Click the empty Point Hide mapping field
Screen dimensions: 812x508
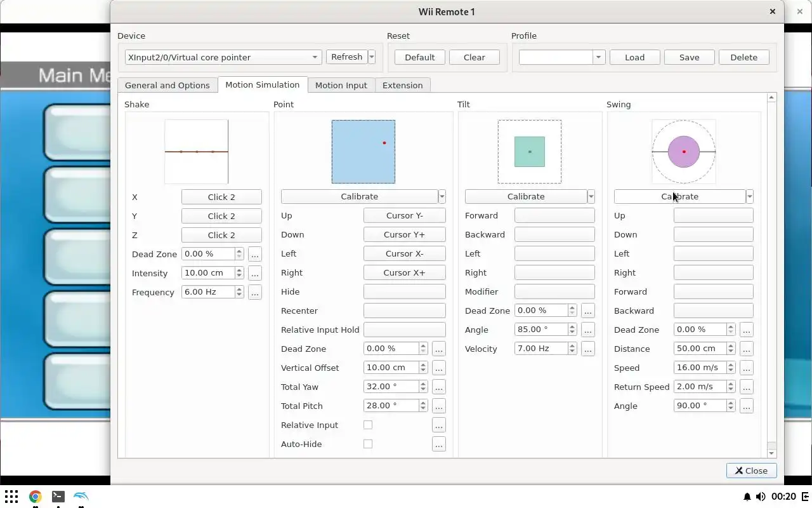pos(405,291)
